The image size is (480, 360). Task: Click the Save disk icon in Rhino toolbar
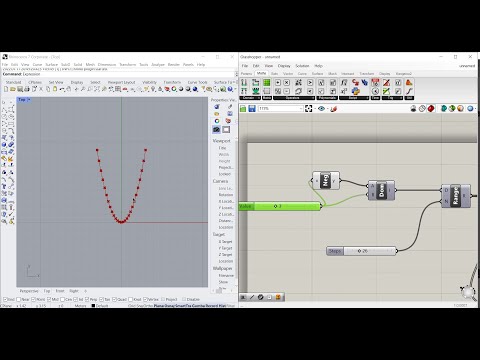coord(20,89)
